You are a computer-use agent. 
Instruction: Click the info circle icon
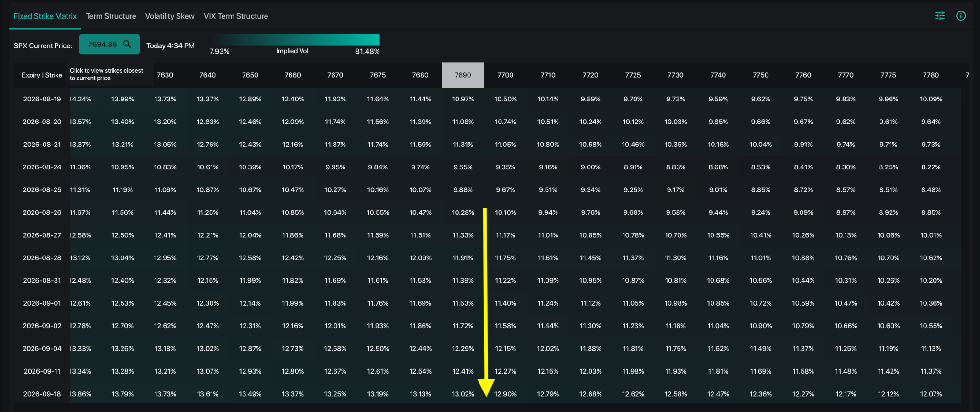[961, 16]
